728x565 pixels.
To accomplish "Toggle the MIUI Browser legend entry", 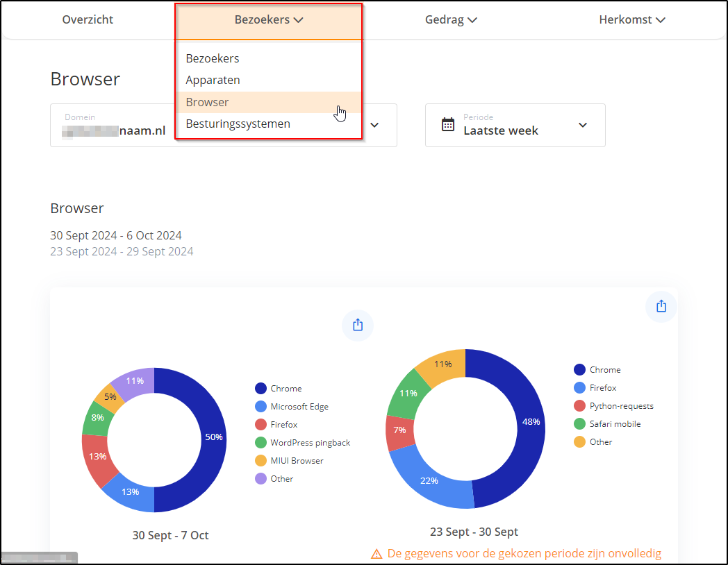I will point(297,461).
